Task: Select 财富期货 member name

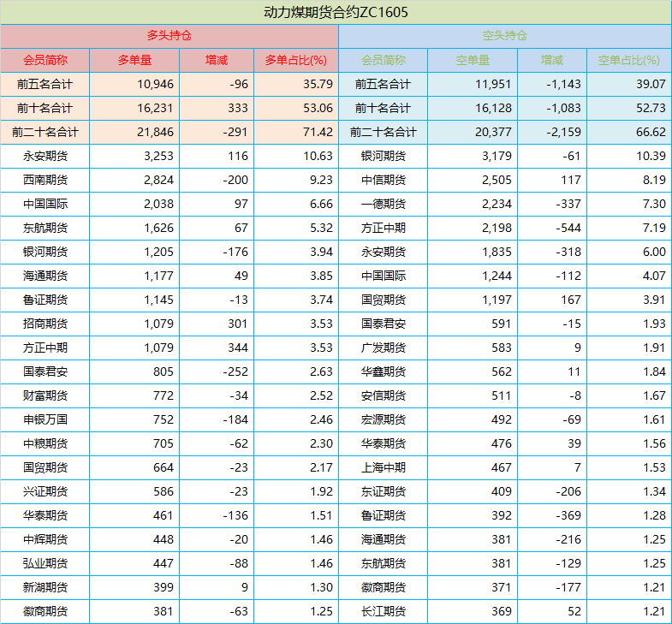Action: 45,395
